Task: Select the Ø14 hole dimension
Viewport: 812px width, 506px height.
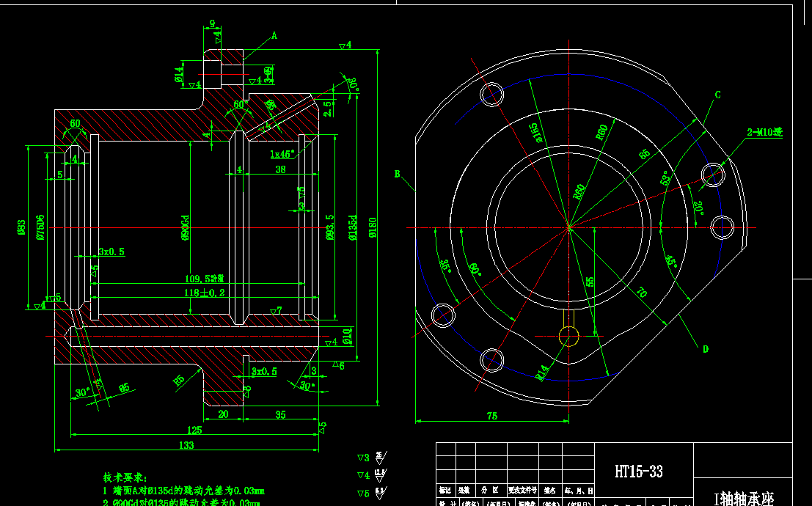Action: pos(179,74)
